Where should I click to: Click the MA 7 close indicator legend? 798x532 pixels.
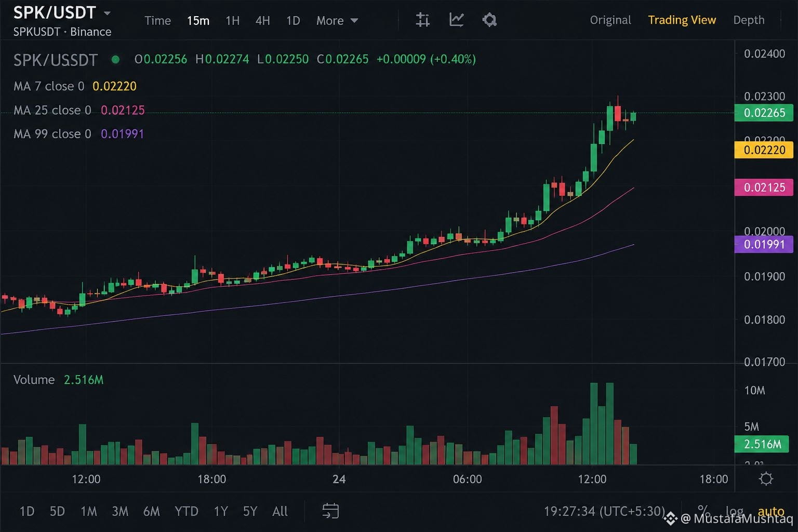tap(75, 86)
